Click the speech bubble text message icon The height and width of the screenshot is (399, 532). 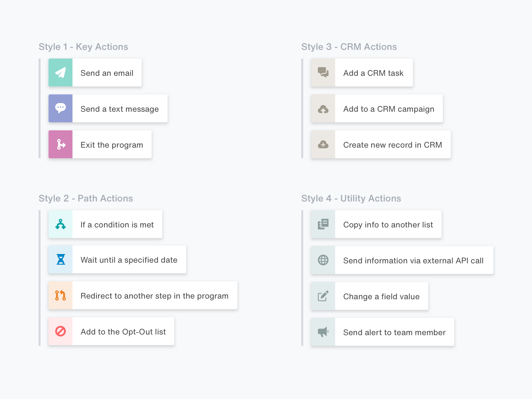[61, 108]
